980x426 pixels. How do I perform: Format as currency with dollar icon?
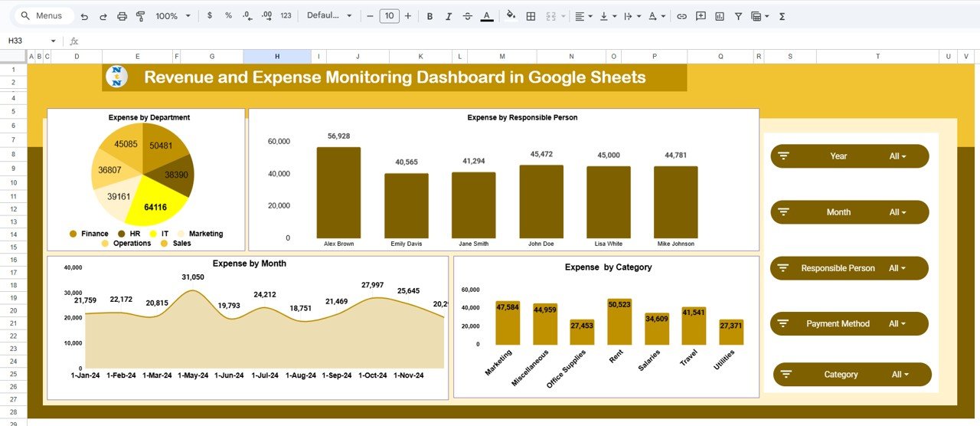pos(210,16)
